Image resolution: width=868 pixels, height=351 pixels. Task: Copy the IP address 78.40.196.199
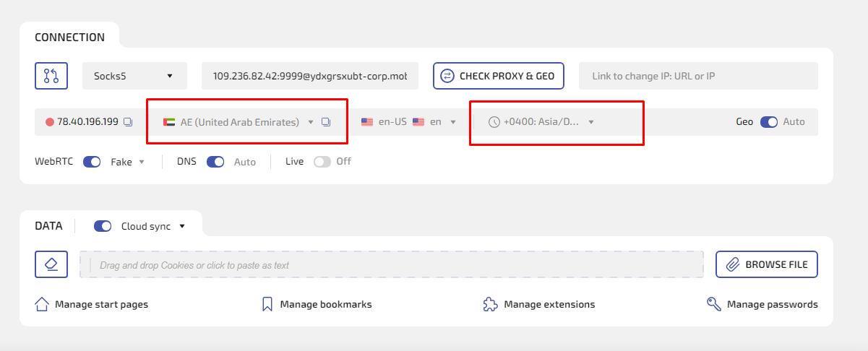[128, 122]
